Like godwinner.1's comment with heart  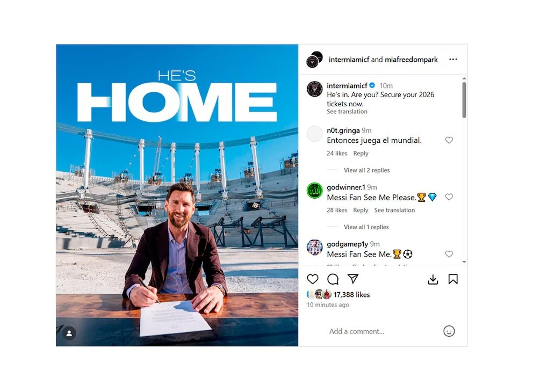click(x=449, y=197)
